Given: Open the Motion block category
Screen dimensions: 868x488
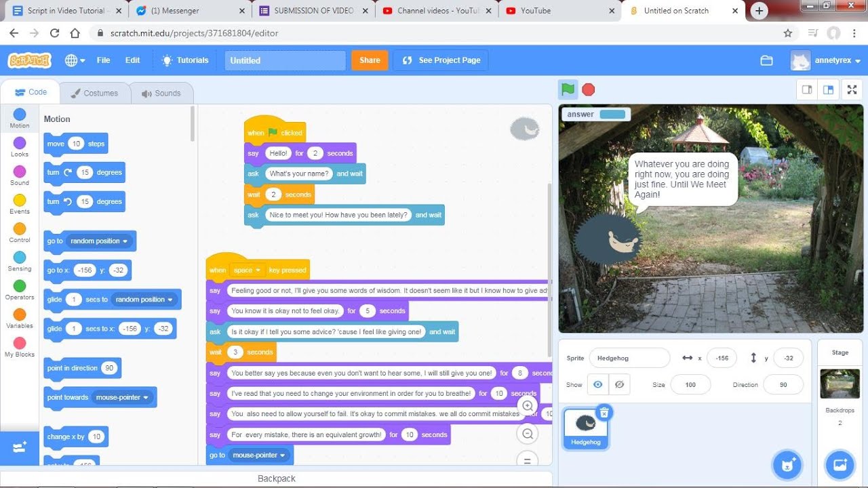Looking at the screenshot, I should coord(20,119).
